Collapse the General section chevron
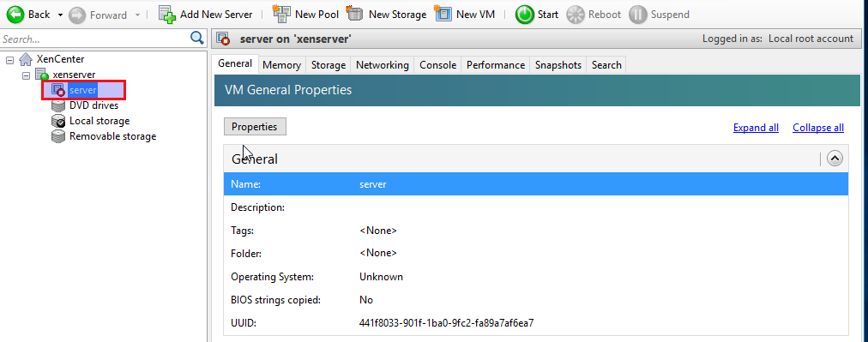 [835, 159]
